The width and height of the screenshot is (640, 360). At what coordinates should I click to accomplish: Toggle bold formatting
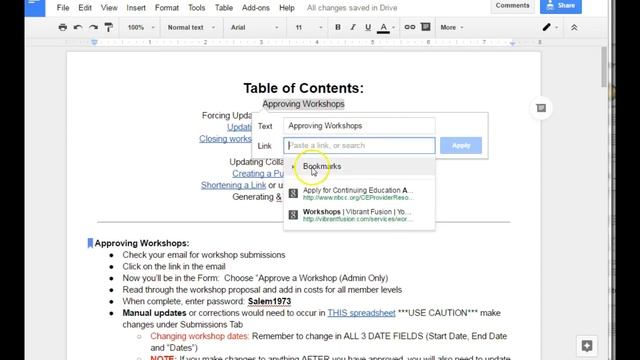coord(338,27)
